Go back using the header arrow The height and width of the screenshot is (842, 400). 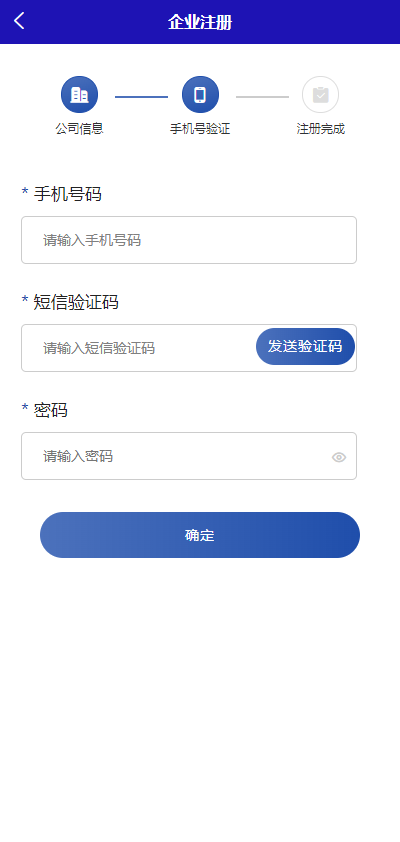coord(19,21)
